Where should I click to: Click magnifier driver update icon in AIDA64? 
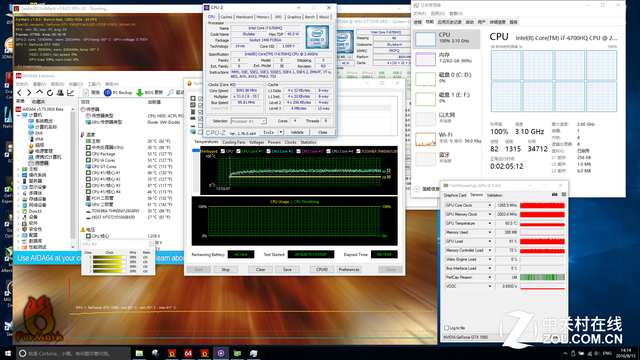pos(171,93)
